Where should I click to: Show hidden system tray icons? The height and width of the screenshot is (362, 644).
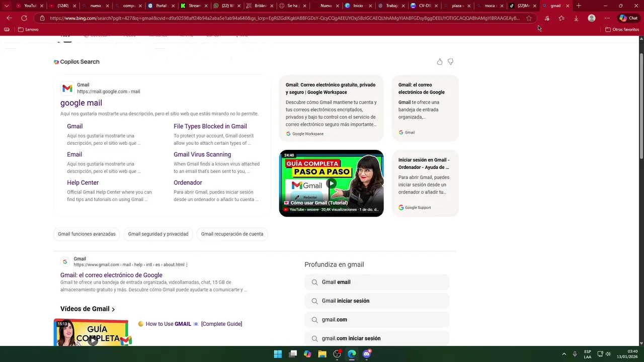pyautogui.click(x=563, y=354)
